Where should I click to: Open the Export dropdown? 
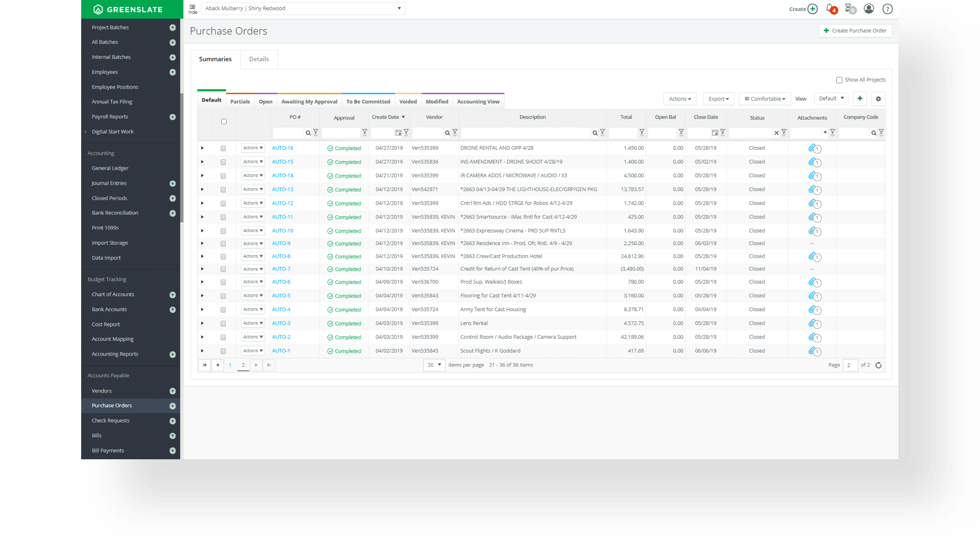(x=719, y=99)
